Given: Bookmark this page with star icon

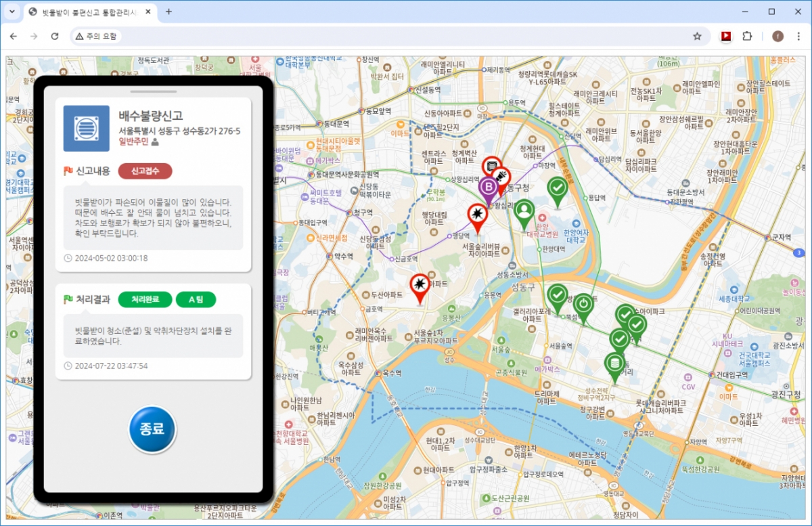Looking at the screenshot, I should (697, 36).
